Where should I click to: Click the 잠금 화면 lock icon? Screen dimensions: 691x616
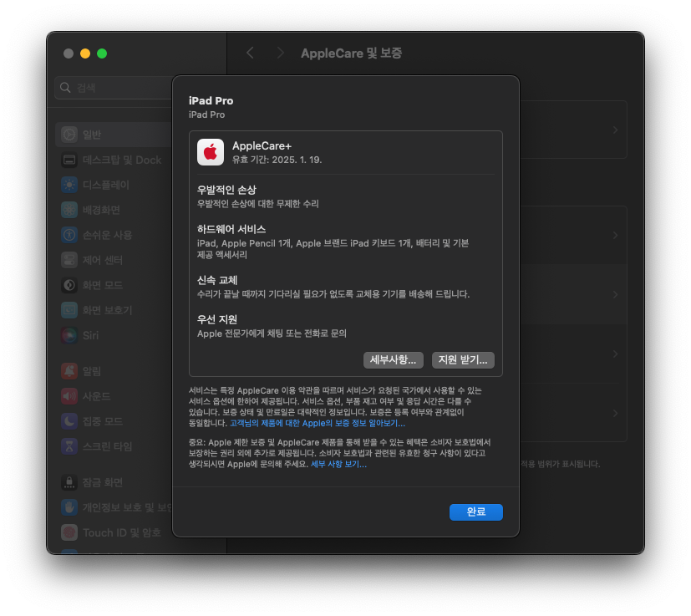click(69, 482)
